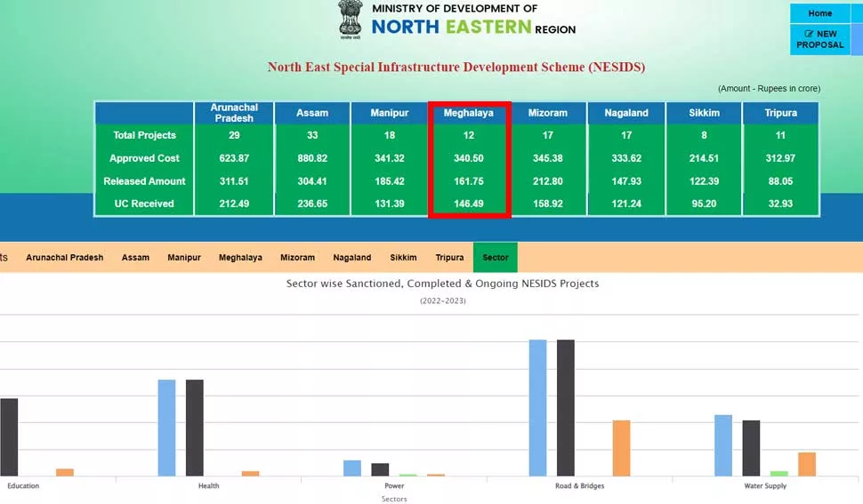Click Manipur released amount 185.42
This screenshot has width=863, height=504.
point(389,180)
